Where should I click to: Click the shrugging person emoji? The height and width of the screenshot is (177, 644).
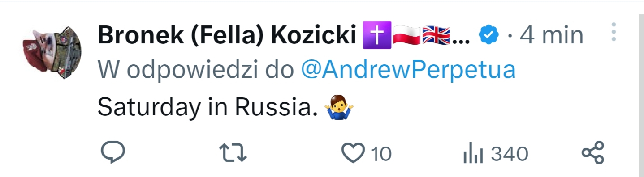(338, 108)
